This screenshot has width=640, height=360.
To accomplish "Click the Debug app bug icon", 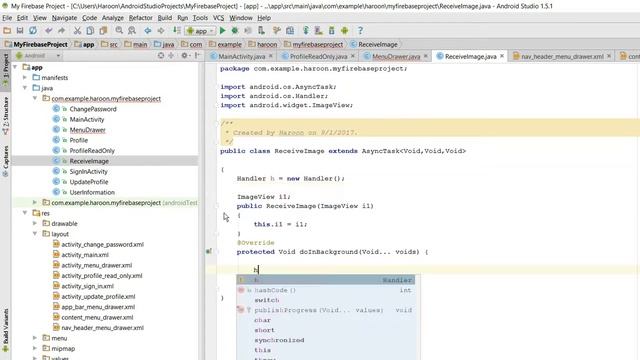I will coord(235,31).
